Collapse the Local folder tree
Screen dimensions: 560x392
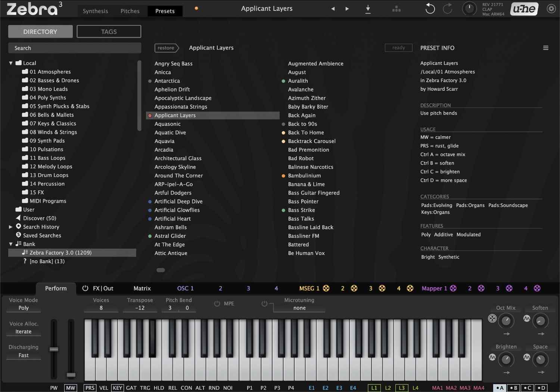click(10, 63)
